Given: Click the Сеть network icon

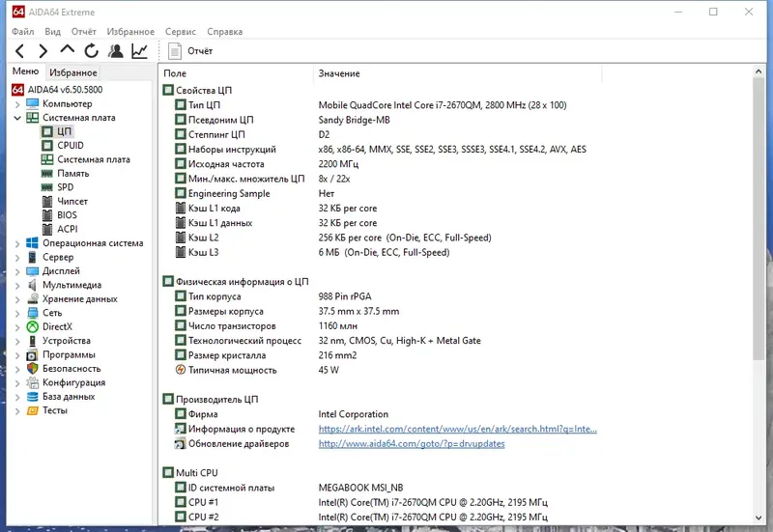Looking at the screenshot, I should 33,313.
